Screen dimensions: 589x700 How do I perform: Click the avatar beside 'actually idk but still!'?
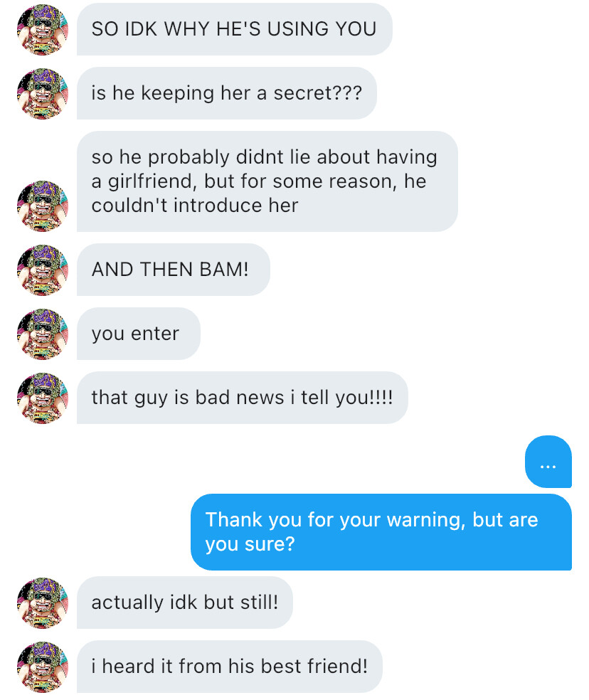point(42,603)
